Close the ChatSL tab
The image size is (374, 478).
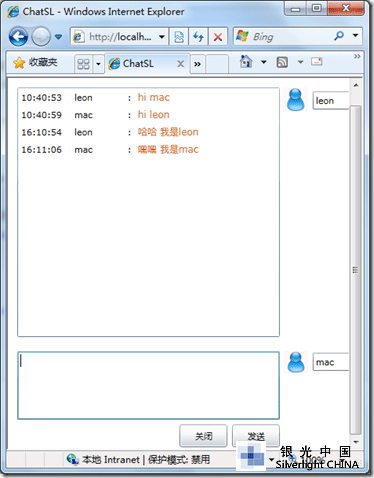pos(180,63)
